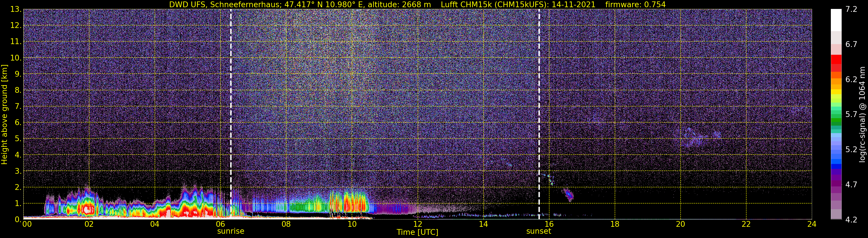The image size is (868, 238).
Task: Click the 5 km height tick label
Action: pyautogui.click(x=18, y=139)
